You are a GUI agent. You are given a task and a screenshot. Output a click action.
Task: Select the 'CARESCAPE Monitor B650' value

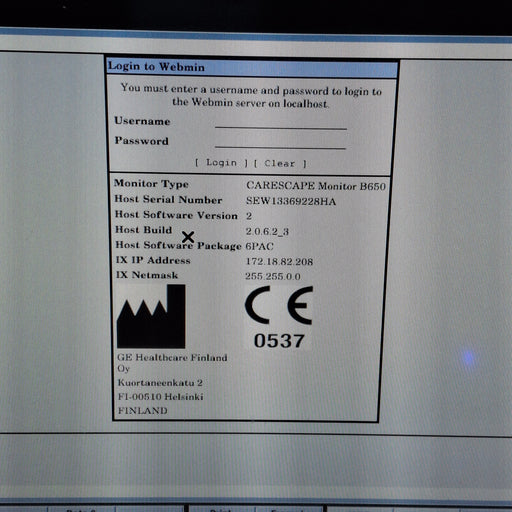(316, 186)
